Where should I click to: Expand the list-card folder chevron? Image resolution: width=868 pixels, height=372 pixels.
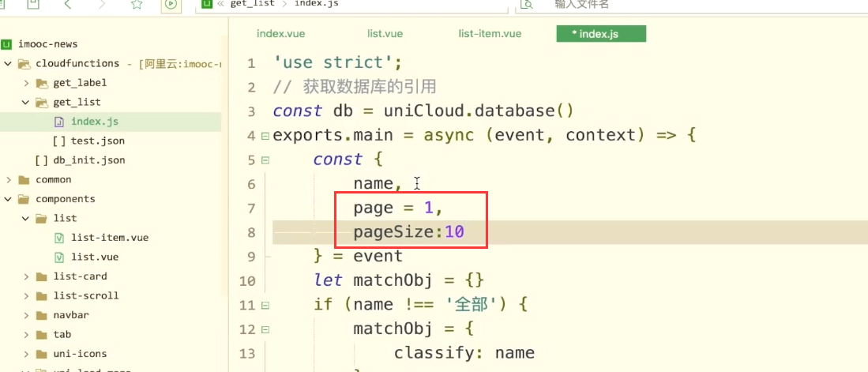pos(26,276)
